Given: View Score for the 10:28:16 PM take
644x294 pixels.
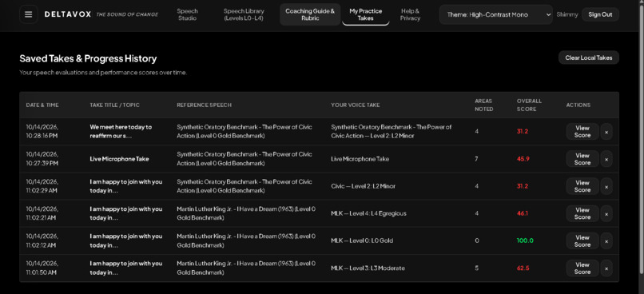Looking at the screenshot, I should pyautogui.click(x=582, y=132).
